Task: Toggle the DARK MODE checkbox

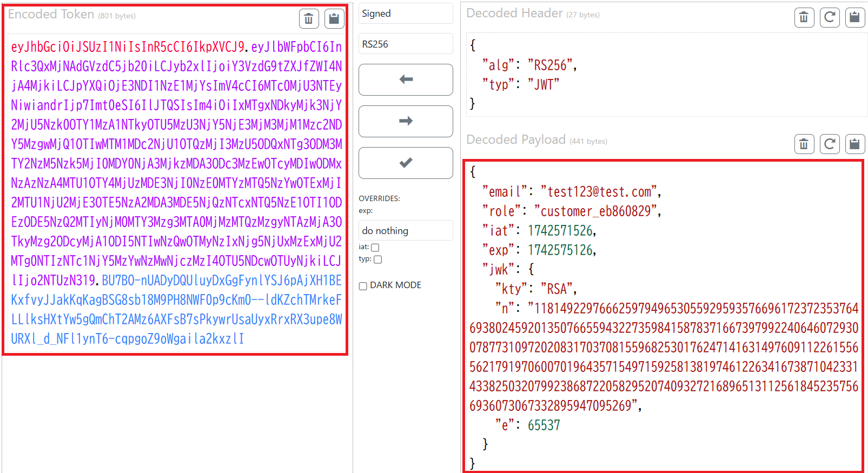Action: 363,286
